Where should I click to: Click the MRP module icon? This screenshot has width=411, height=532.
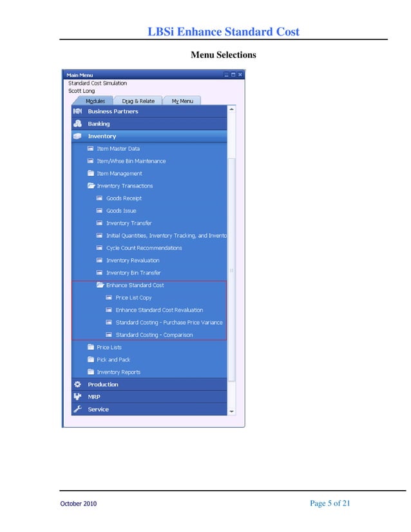click(x=77, y=397)
